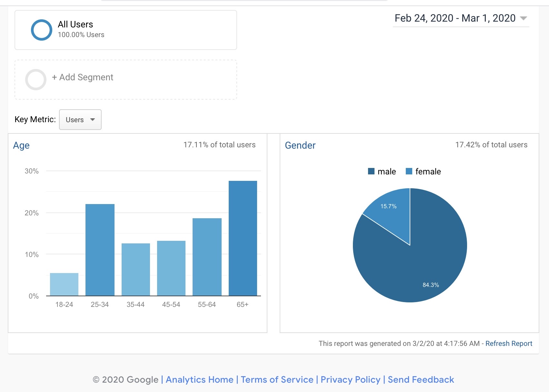Screen dimensions: 549x392
Task: Click the '© 2020 Google' footer text
Action: 125,380
